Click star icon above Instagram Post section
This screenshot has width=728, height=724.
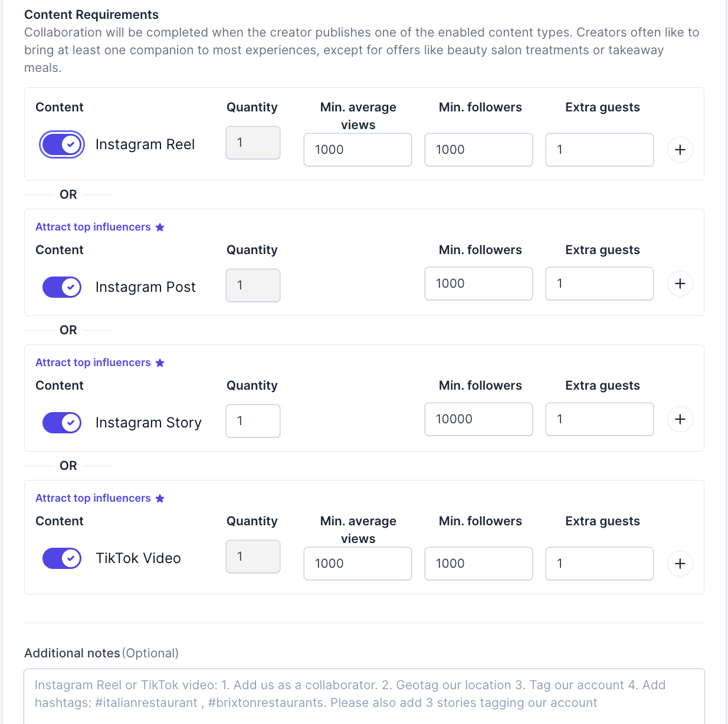(x=160, y=228)
